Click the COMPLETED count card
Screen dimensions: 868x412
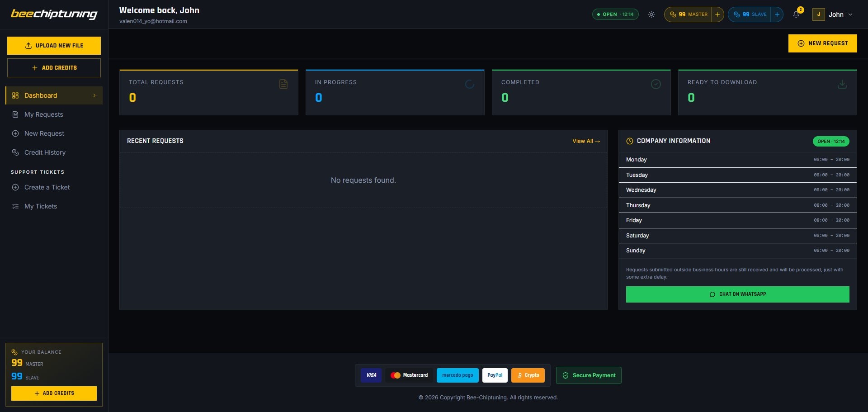[581, 92]
